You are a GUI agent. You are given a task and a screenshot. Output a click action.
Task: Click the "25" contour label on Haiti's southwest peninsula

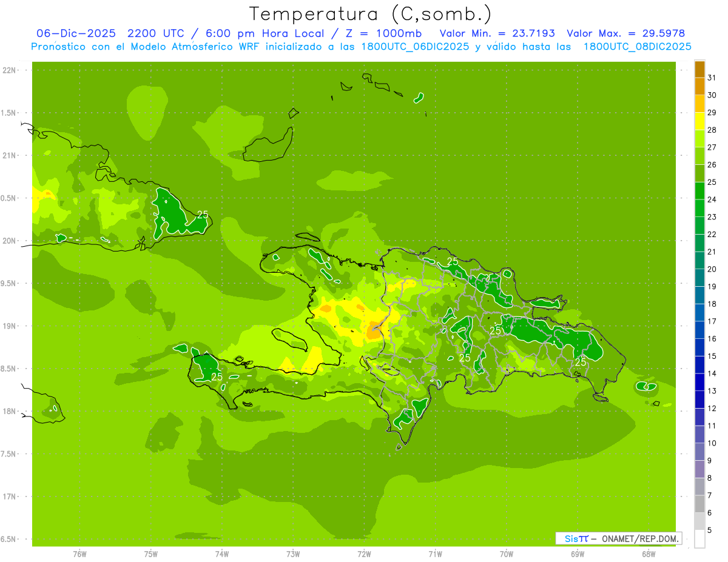pos(217,376)
